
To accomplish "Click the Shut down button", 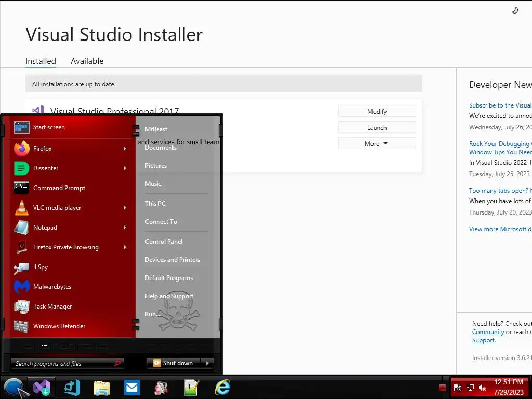I will click(x=174, y=363).
